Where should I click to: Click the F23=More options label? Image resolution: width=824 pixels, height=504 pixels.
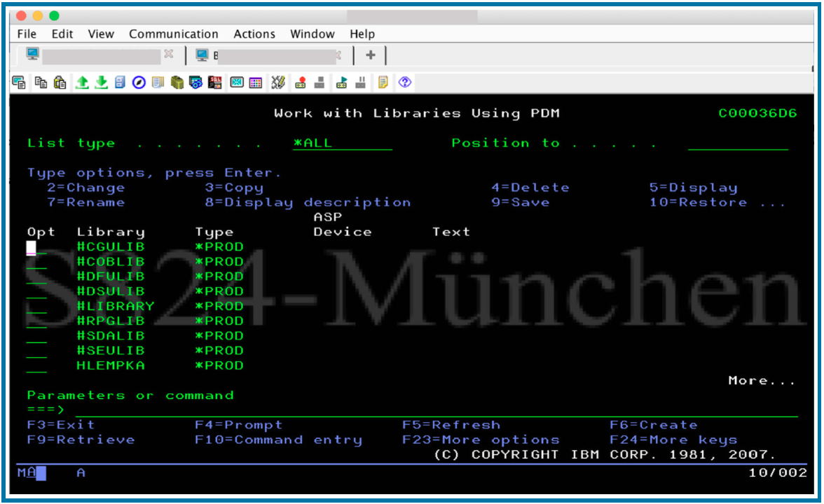coord(481,440)
